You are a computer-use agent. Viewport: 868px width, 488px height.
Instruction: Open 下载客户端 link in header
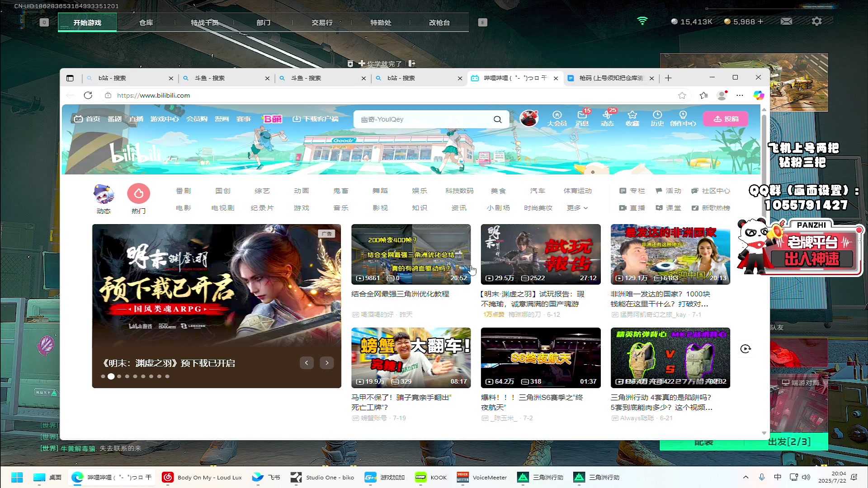click(316, 119)
